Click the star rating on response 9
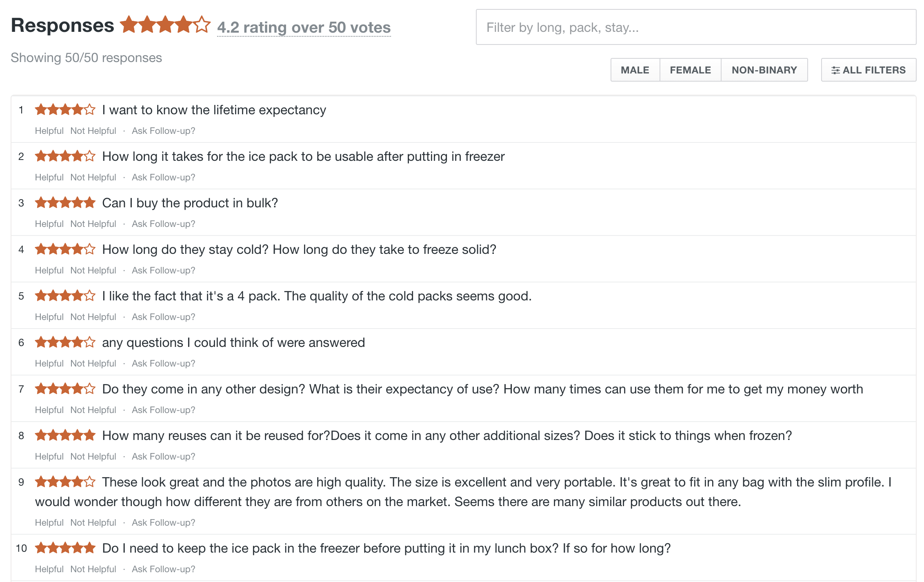Screen dimensions: 924x582 tap(65, 482)
